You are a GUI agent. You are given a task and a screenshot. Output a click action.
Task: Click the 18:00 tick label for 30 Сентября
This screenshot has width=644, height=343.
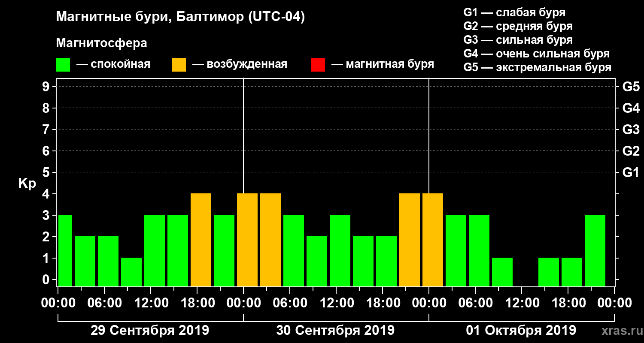(x=383, y=303)
